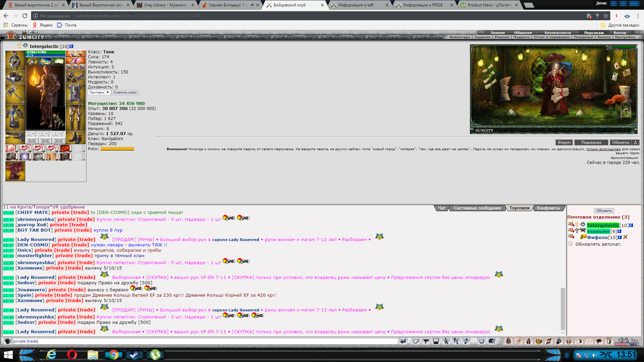The image size is (644, 362).
Task: Click the EXIT door icon
Action: [609, 341]
